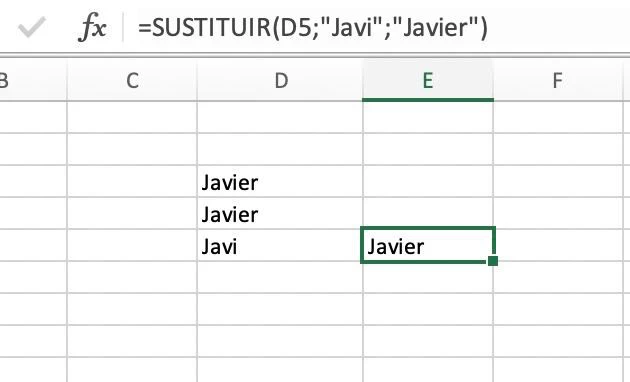
Task: Click the fx insert function icon
Action: 92,27
